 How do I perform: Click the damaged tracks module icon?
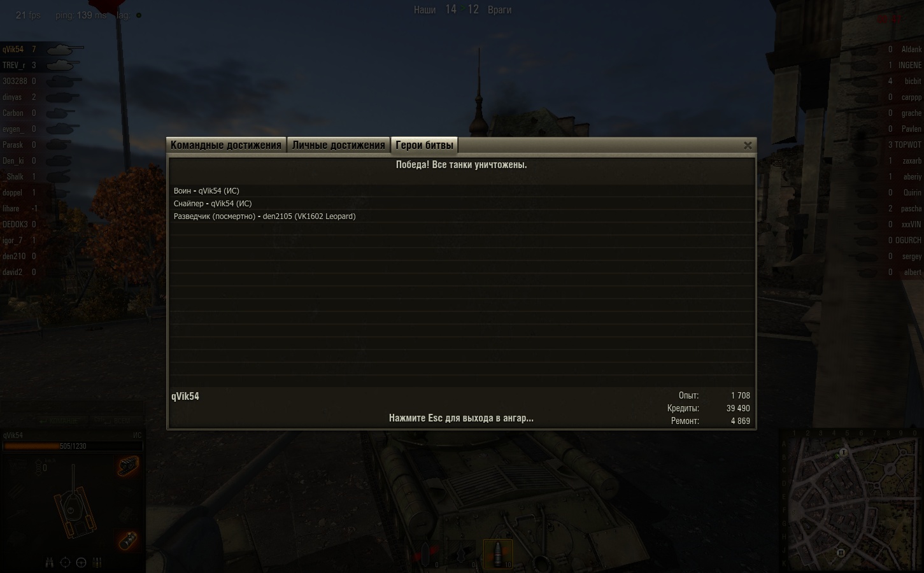pos(128,467)
